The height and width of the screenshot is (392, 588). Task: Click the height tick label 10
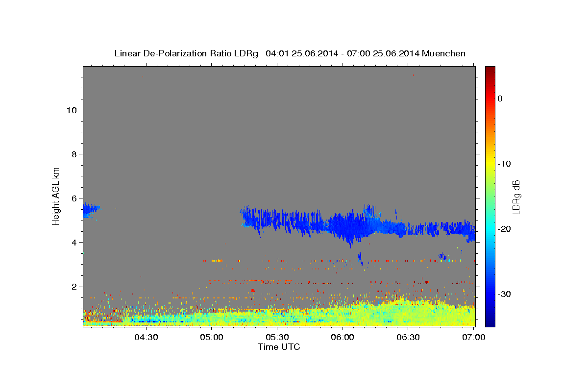tap(73, 110)
